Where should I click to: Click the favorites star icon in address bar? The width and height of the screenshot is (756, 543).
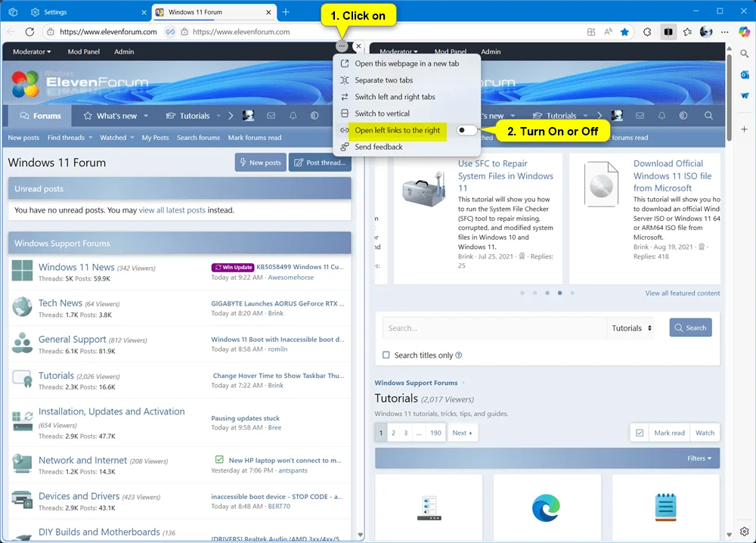pyautogui.click(x=624, y=32)
